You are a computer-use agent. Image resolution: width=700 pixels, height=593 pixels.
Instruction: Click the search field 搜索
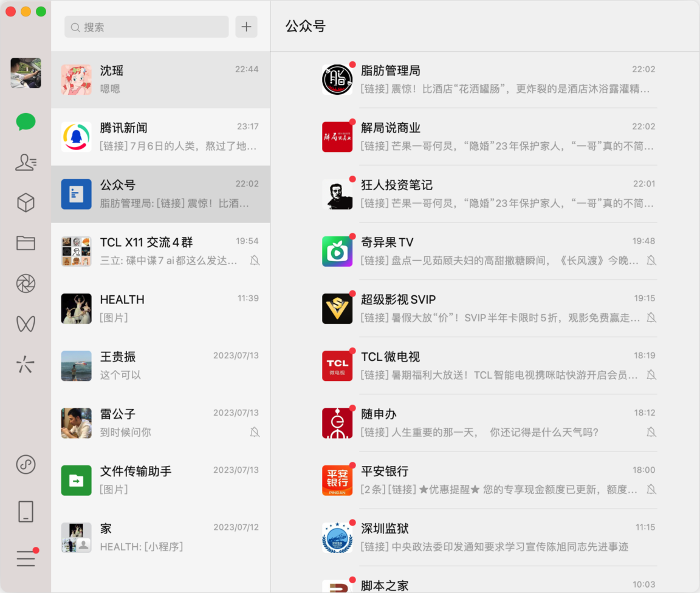(x=146, y=27)
